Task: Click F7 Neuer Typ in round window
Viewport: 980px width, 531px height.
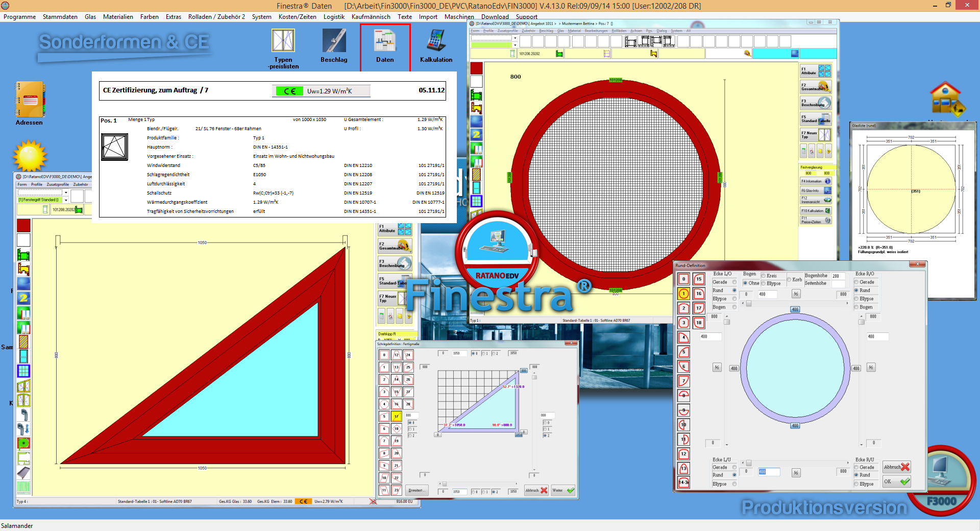Action: [x=816, y=135]
